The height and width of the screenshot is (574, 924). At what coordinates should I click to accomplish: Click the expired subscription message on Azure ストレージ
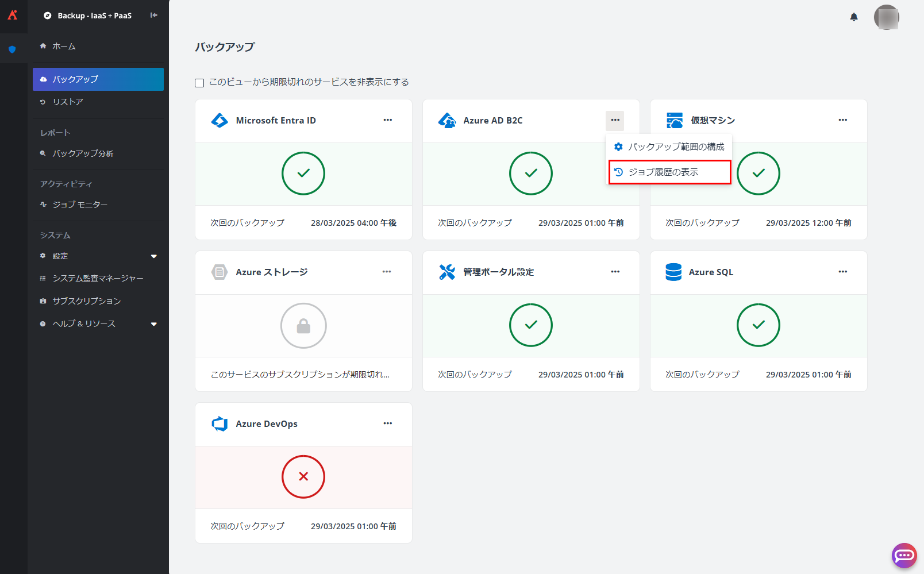click(300, 375)
